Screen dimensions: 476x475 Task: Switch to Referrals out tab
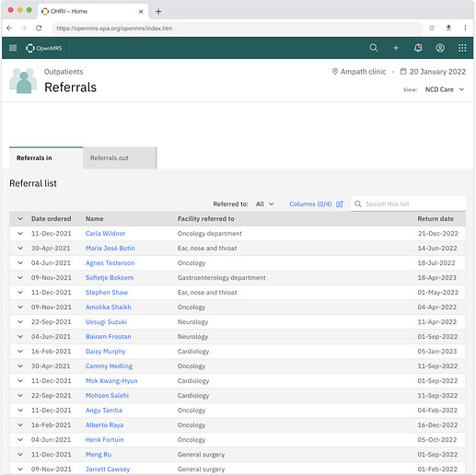(x=120, y=158)
